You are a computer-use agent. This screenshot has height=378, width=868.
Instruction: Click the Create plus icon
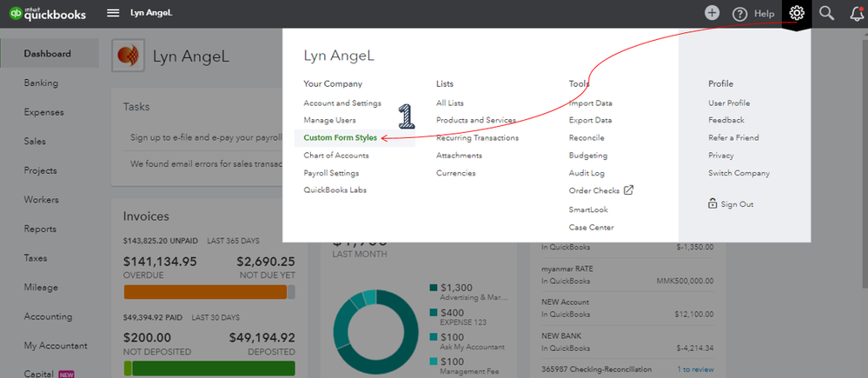(x=712, y=13)
